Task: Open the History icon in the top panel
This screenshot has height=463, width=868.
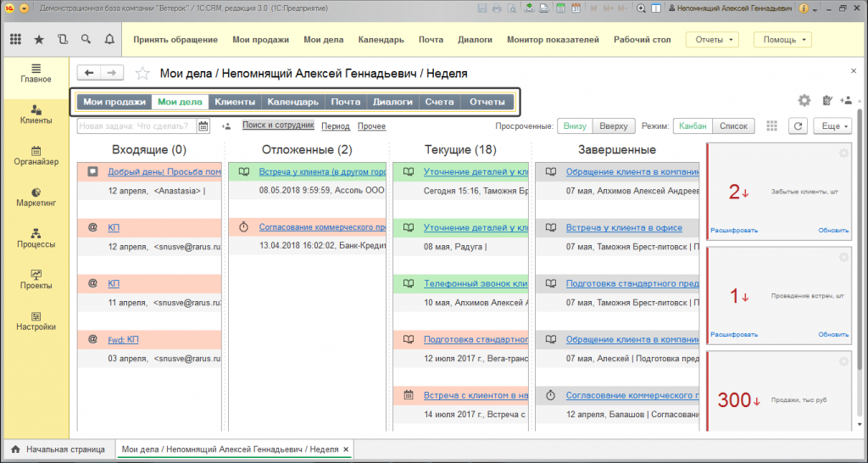Action: click(x=63, y=39)
